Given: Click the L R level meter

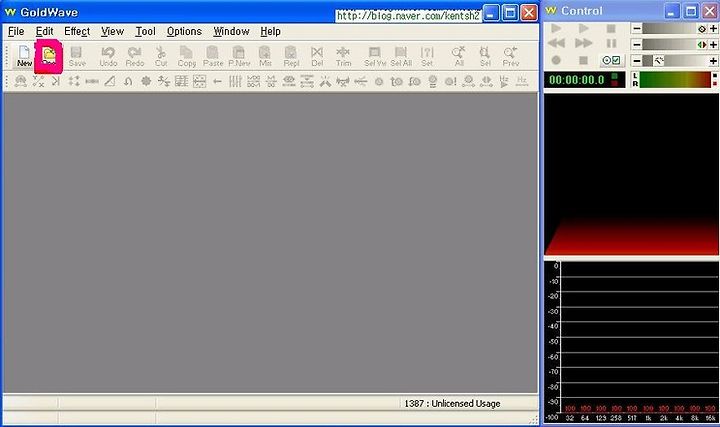Looking at the screenshot, I should point(675,80).
